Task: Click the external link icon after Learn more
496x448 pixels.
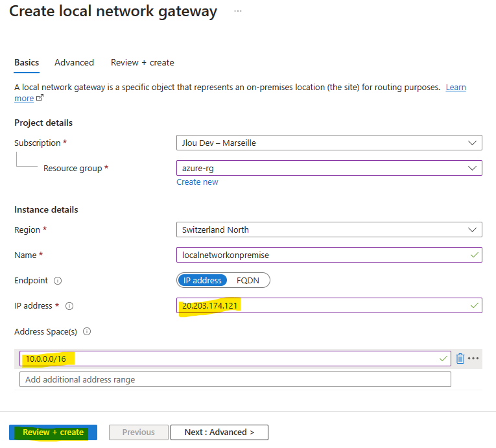Action: 40,98
